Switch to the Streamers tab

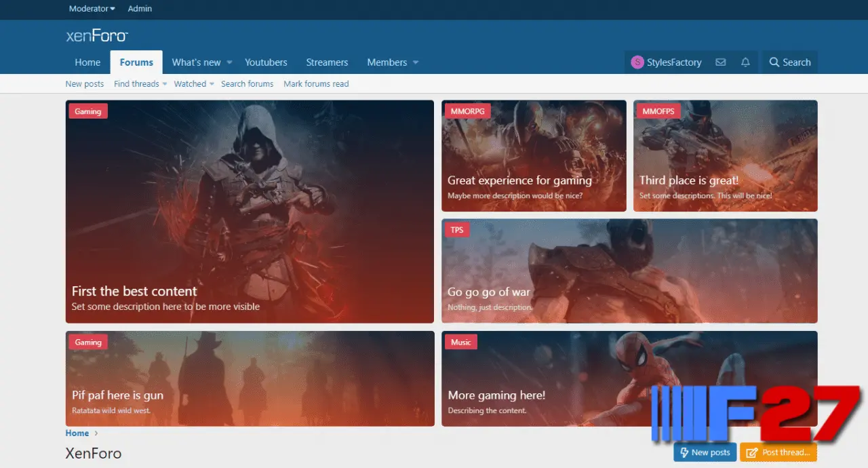(327, 62)
